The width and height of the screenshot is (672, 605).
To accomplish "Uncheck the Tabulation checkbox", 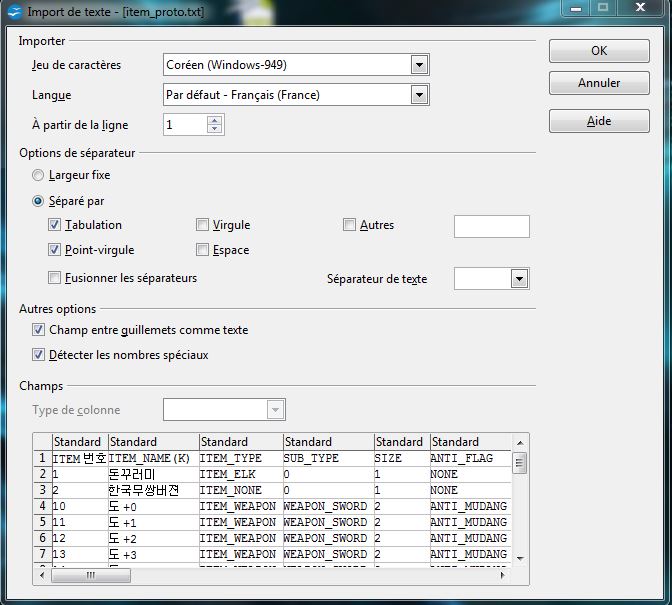I will (54, 225).
